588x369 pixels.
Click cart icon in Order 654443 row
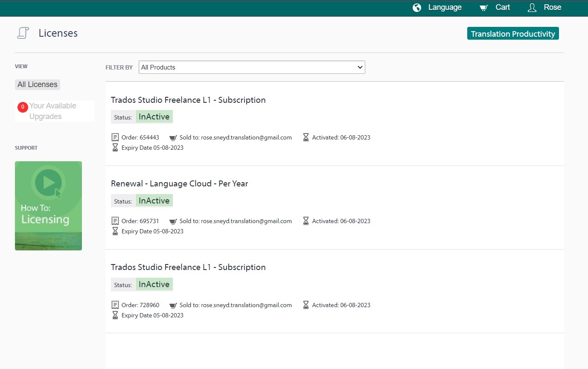point(173,138)
